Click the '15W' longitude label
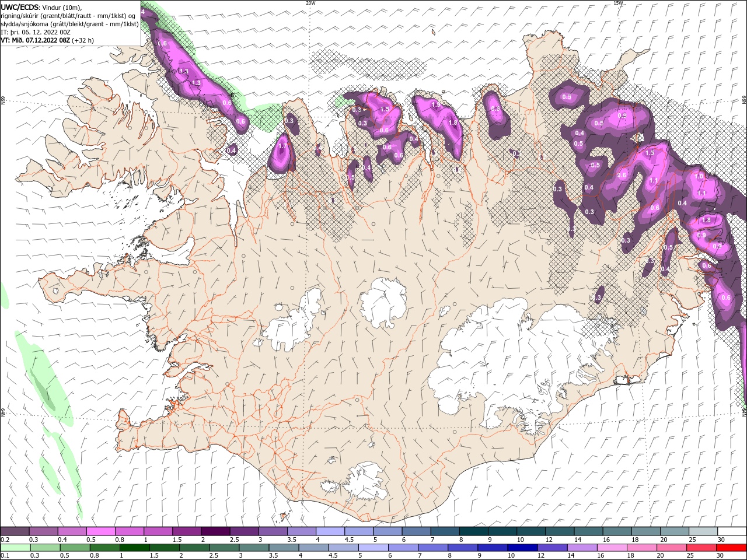The image size is (747, 560). click(x=618, y=3)
